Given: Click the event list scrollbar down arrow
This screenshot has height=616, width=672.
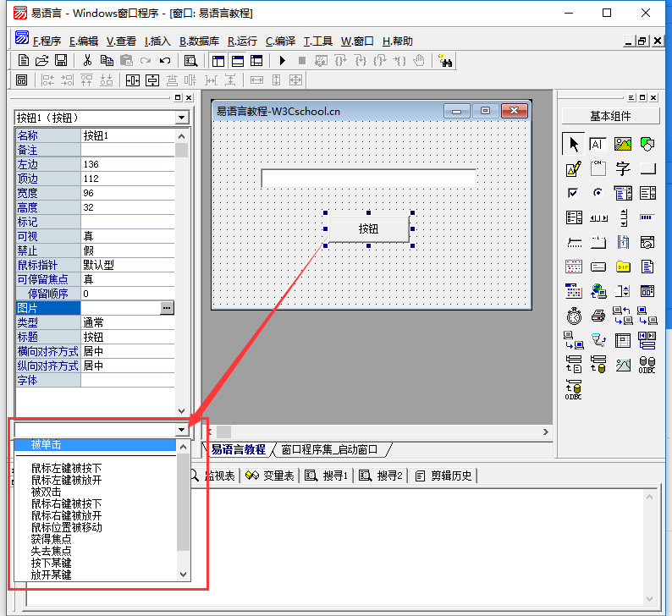Looking at the screenshot, I should pyautogui.click(x=183, y=574).
